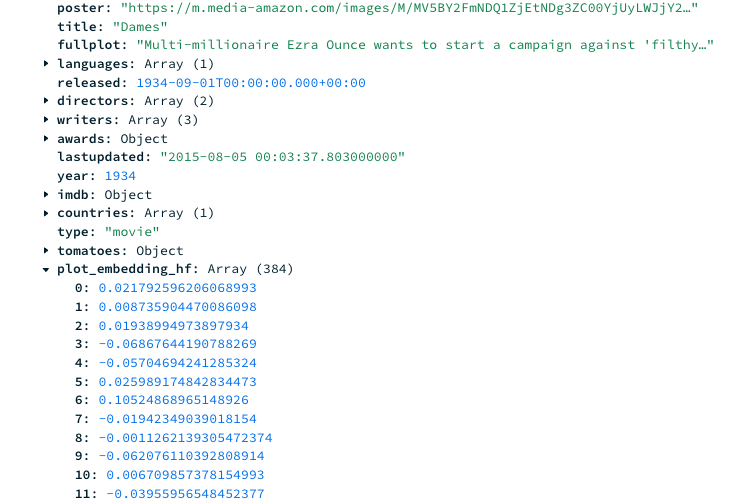Click the poster URL value
The height and width of the screenshot is (503, 747).
[409, 8]
